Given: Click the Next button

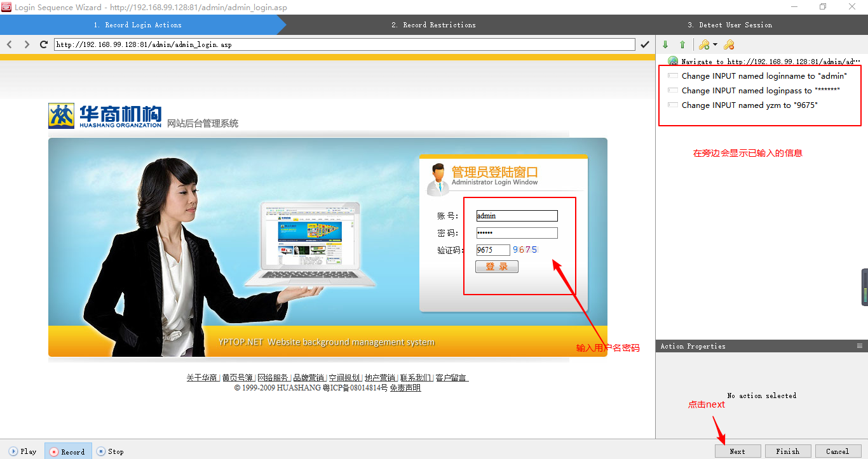Looking at the screenshot, I should point(737,451).
